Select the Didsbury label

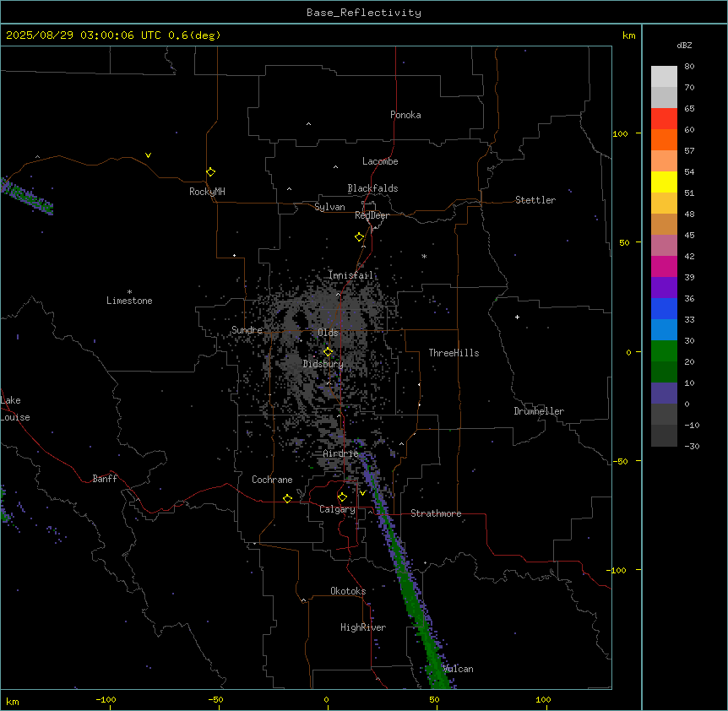[323, 364]
